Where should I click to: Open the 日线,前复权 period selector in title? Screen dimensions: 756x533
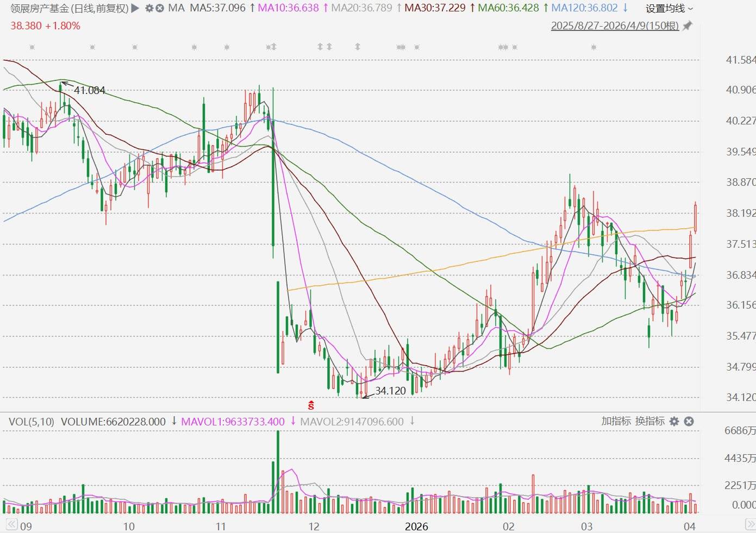100,8
